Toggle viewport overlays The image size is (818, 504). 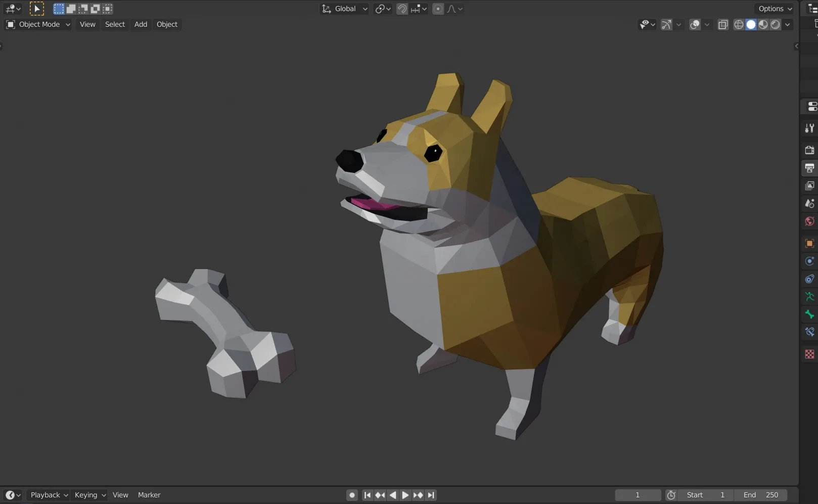[x=695, y=24]
